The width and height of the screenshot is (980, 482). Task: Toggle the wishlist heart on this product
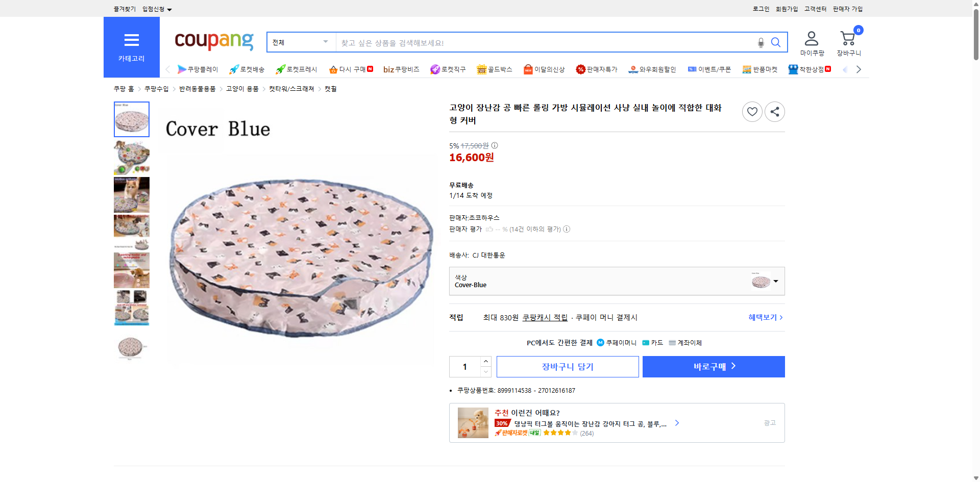click(x=752, y=111)
